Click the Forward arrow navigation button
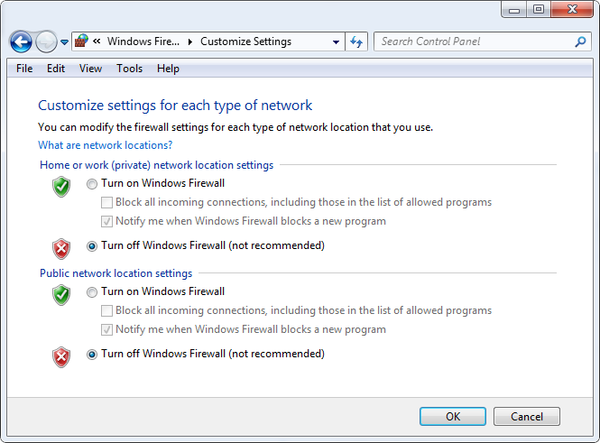Screen dimensions: 600x443 pos(46,42)
